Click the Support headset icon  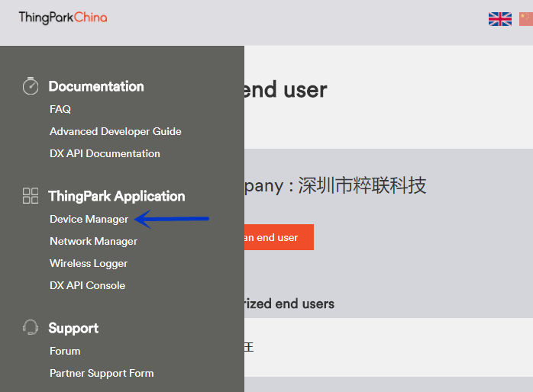point(31,327)
